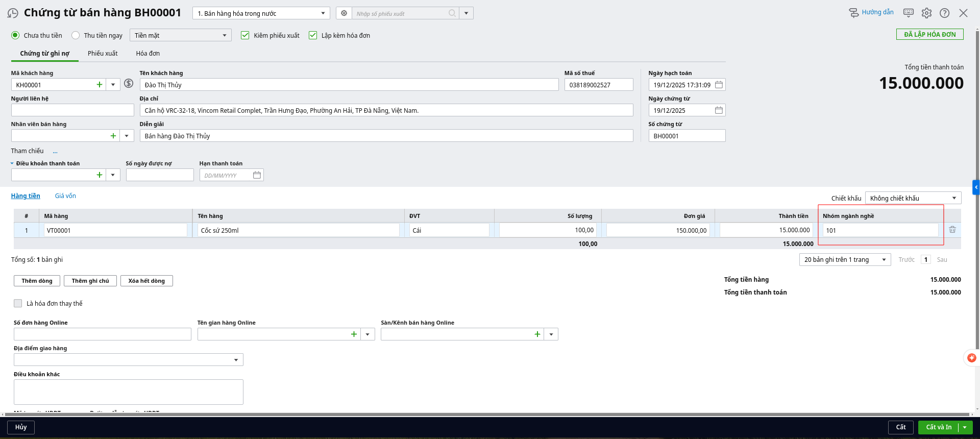Screen dimensions: 980x439
Task: Open calendar picker for Hạn thanh toán
Action: click(257, 175)
